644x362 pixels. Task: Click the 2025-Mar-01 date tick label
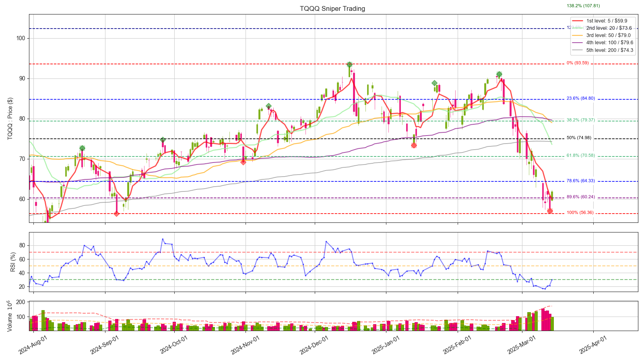click(522, 345)
